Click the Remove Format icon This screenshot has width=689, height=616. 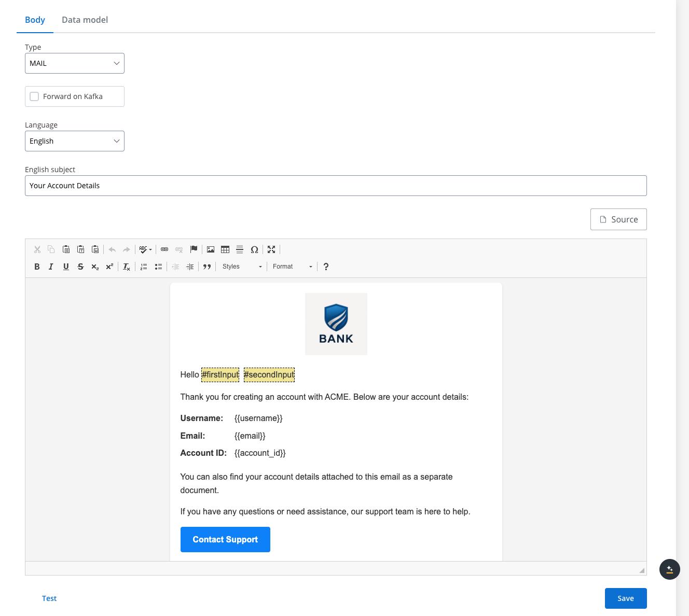[x=127, y=267]
